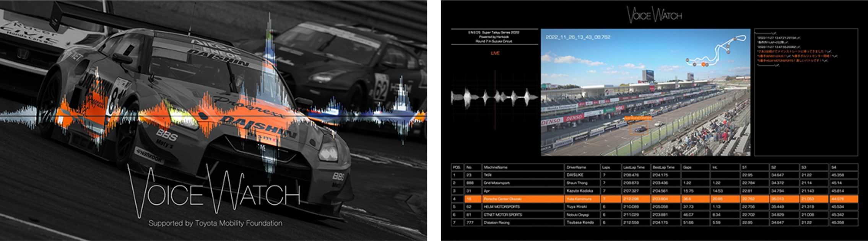868x241 pixels.
Task: Select highlighted driver Yuta Kamimura
Action: tap(579, 199)
